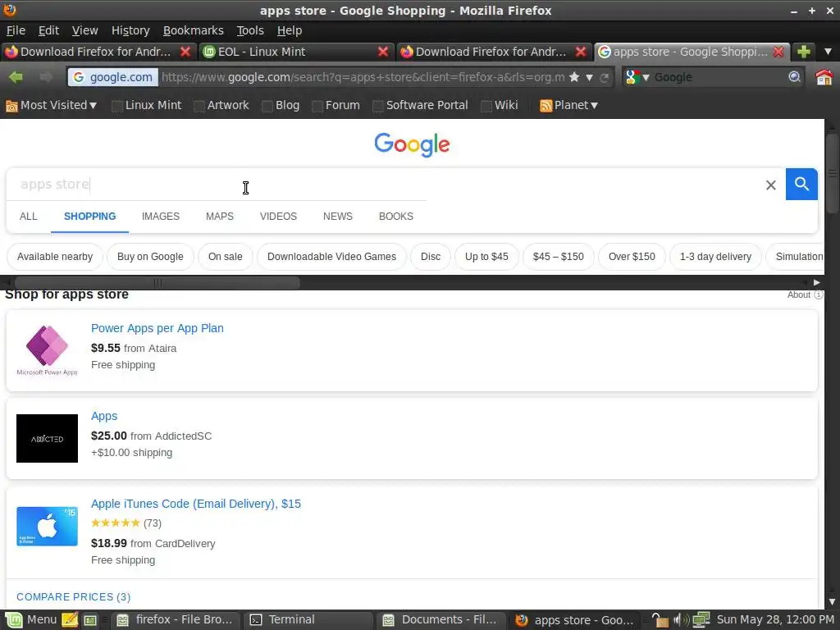Open the Edit menu
Screen dimensions: 840x630
48,30
